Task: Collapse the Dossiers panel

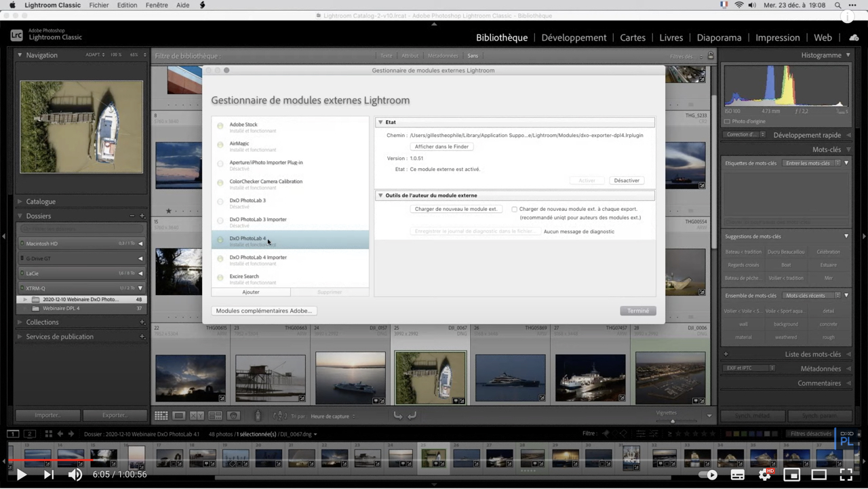Action: pyautogui.click(x=20, y=216)
